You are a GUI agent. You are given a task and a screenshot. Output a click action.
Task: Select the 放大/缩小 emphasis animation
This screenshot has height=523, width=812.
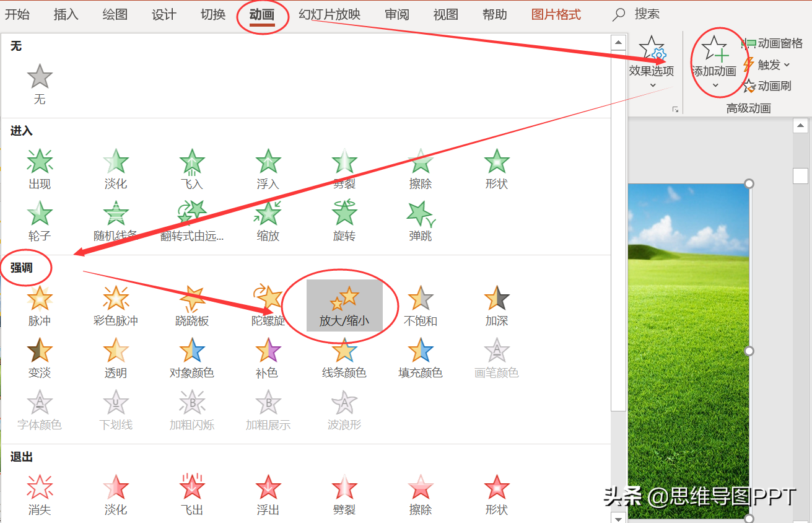(x=344, y=305)
